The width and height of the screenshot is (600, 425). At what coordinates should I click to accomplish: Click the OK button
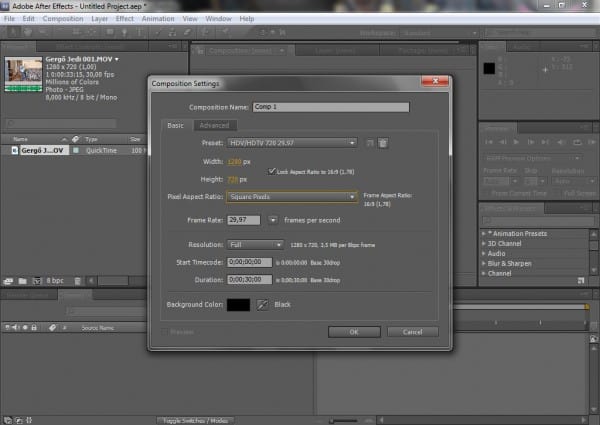(x=353, y=331)
